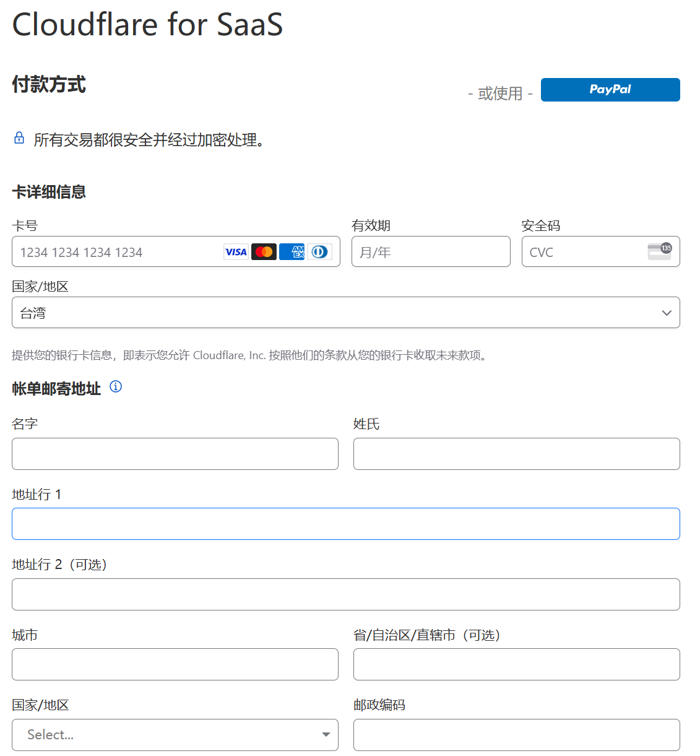Click the Mastercard icon
The width and height of the screenshot is (700, 756).
(x=264, y=251)
